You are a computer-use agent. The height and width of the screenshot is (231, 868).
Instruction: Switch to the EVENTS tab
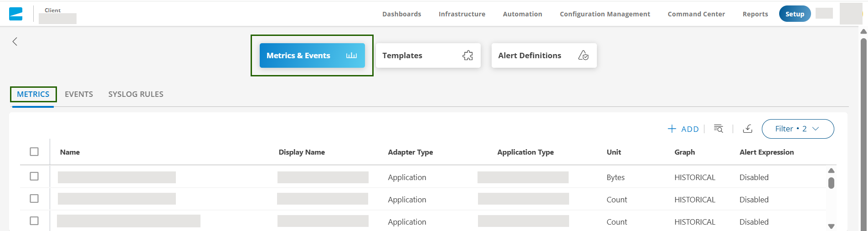coord(79,94)
